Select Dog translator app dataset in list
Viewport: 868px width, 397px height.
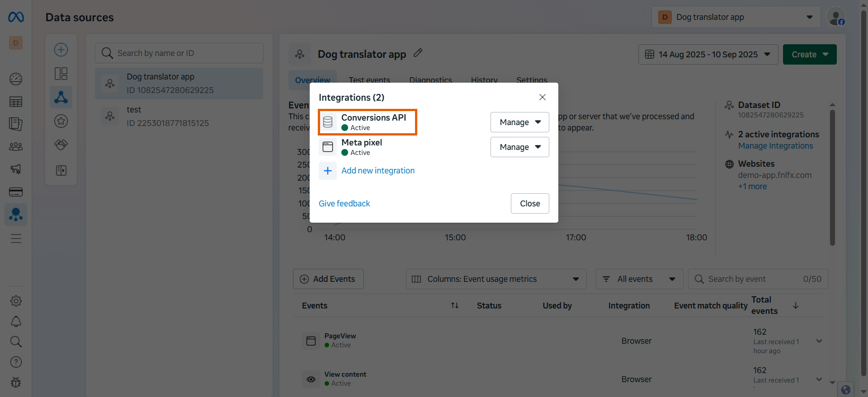pyautogui.click(x=179, y=84)
